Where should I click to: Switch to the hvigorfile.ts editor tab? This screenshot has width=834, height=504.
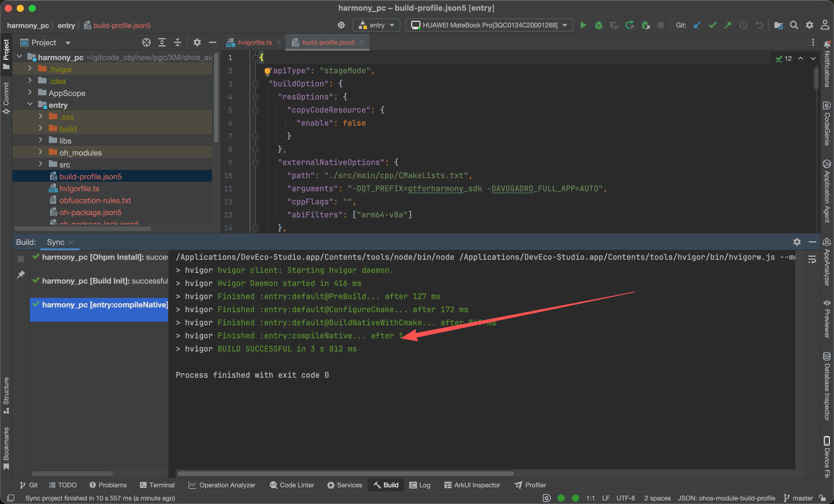point(254,42)
